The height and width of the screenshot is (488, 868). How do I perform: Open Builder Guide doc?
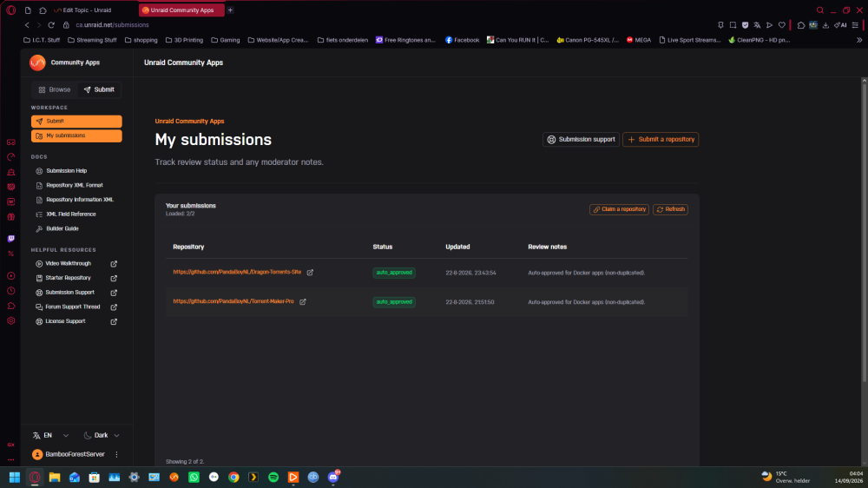[62, 228]
